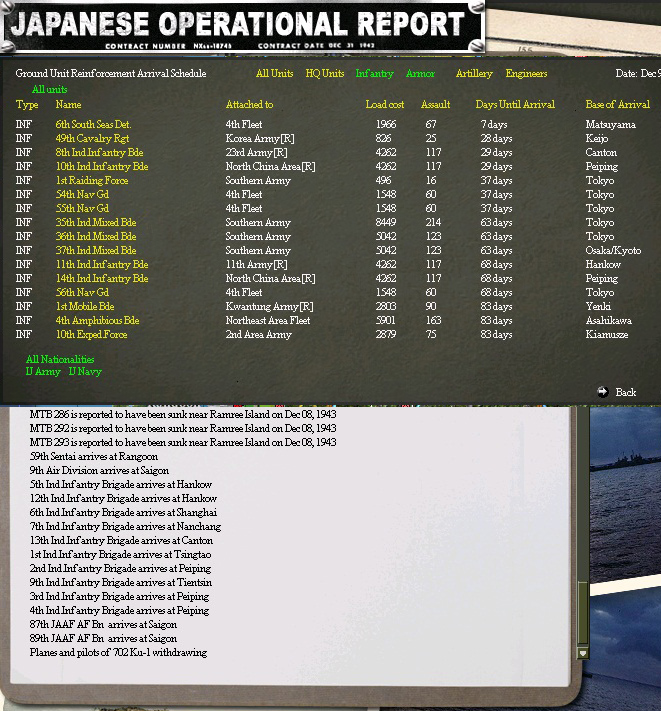This screenshot has height=711, width=661.
Task: Select the Armor filter
Action: click(x=420, y=73)
